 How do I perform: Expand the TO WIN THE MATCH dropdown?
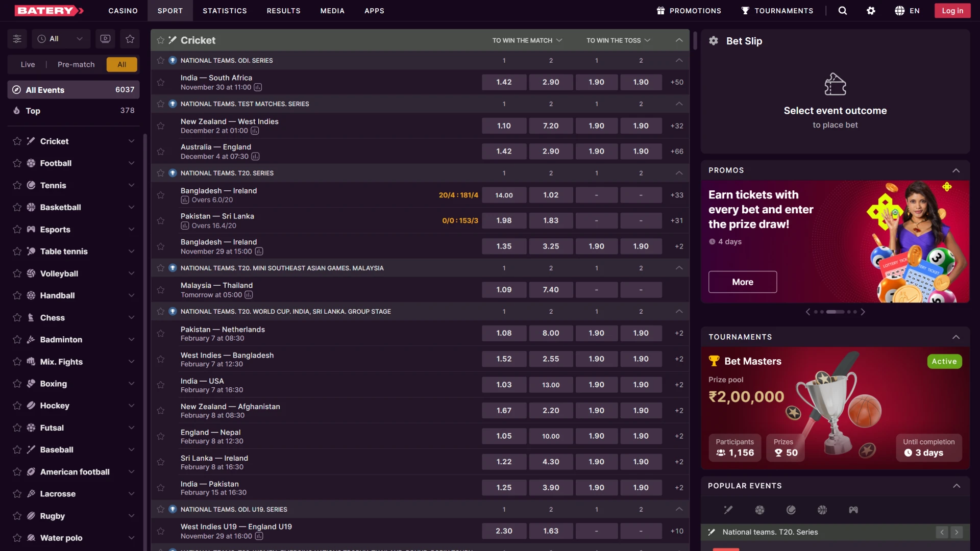tap(527, 40)
